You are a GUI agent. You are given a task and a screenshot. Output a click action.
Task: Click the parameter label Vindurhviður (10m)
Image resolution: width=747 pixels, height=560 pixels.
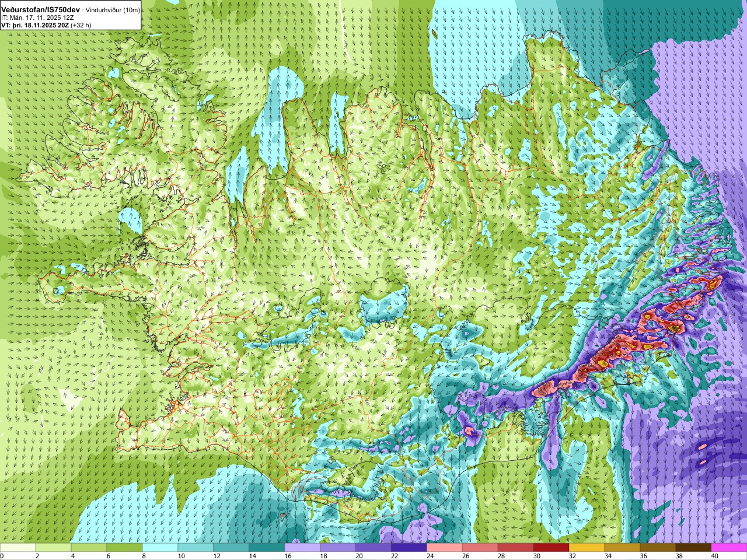113,10
